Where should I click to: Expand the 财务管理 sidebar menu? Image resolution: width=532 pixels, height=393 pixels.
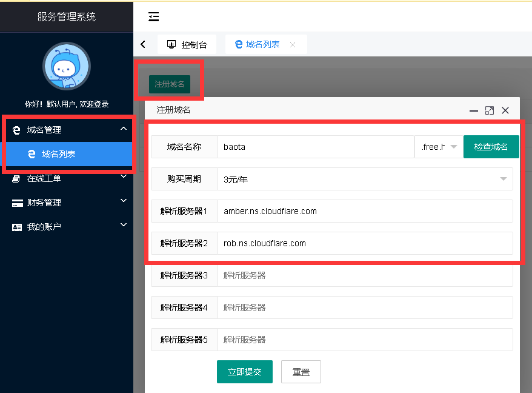pos(67,203)
